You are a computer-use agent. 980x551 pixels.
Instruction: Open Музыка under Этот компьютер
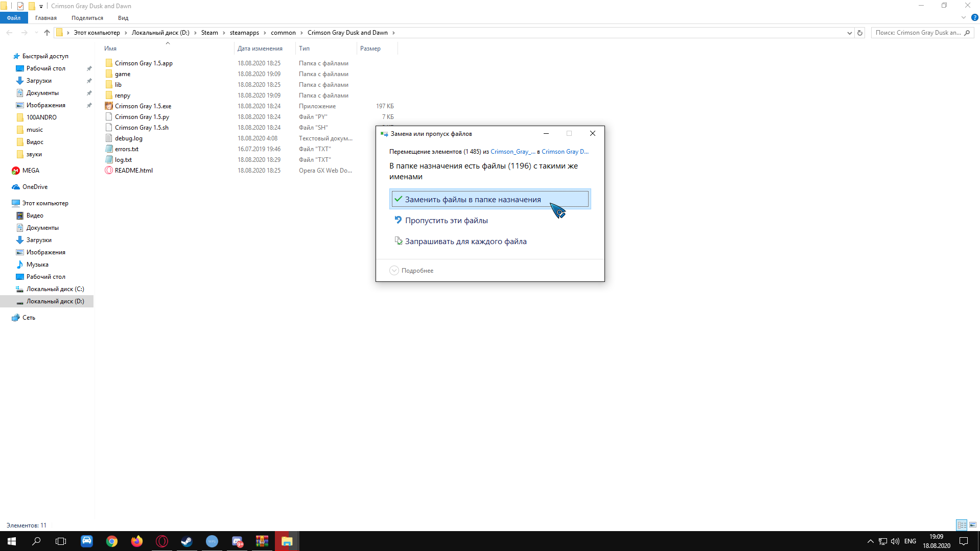(x=37, y=265)
